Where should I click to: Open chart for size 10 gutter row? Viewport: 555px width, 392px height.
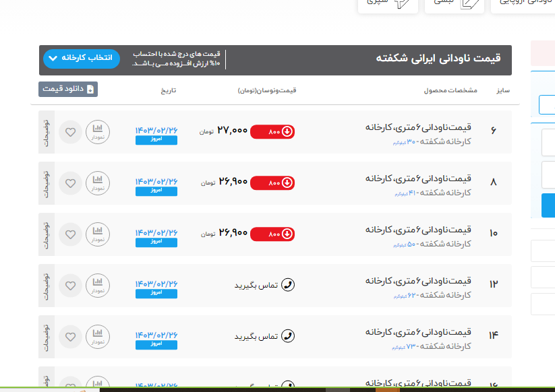pyautogui.click(x=98, y=234)
